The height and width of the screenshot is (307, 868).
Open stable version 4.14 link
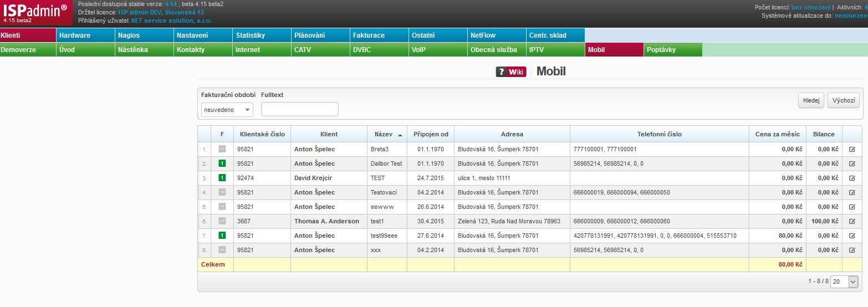pos(170,4)
